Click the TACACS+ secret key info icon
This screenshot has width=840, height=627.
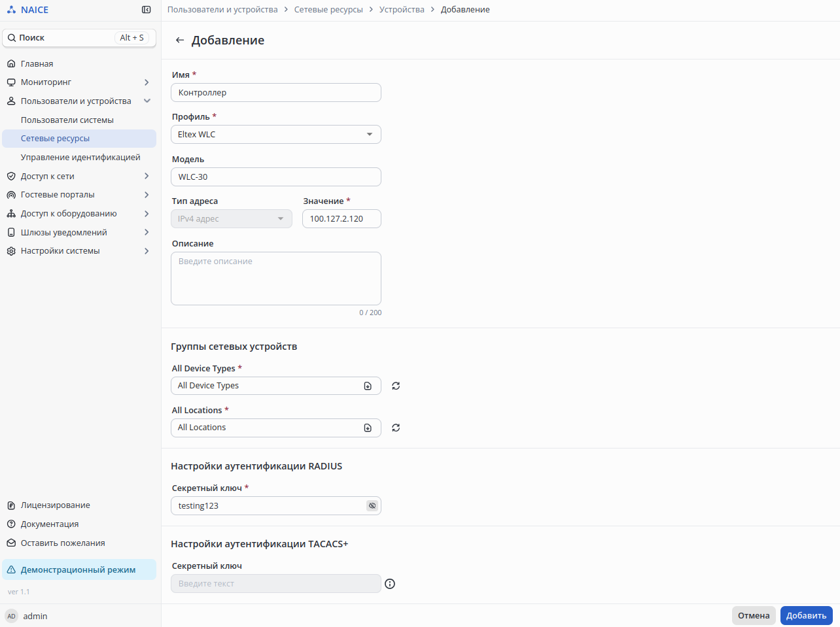390,584
